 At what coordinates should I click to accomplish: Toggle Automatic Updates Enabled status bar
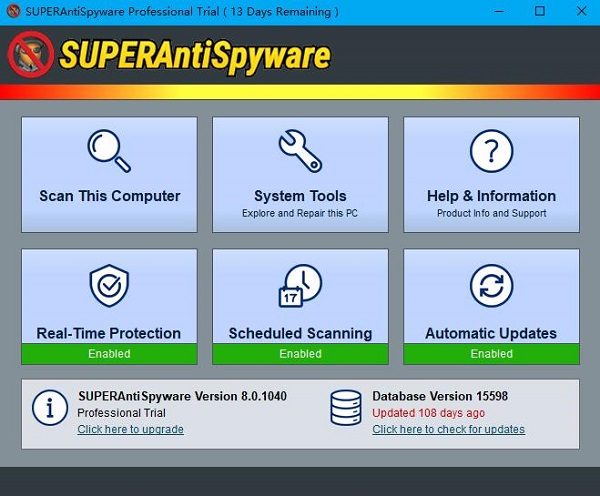point(491,354)
